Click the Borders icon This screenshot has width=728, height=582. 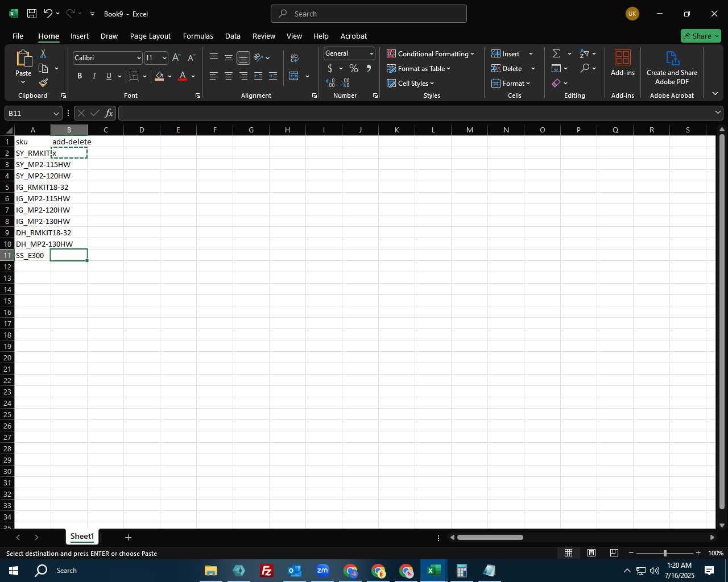pyautogui.click(x=134, y=76)
